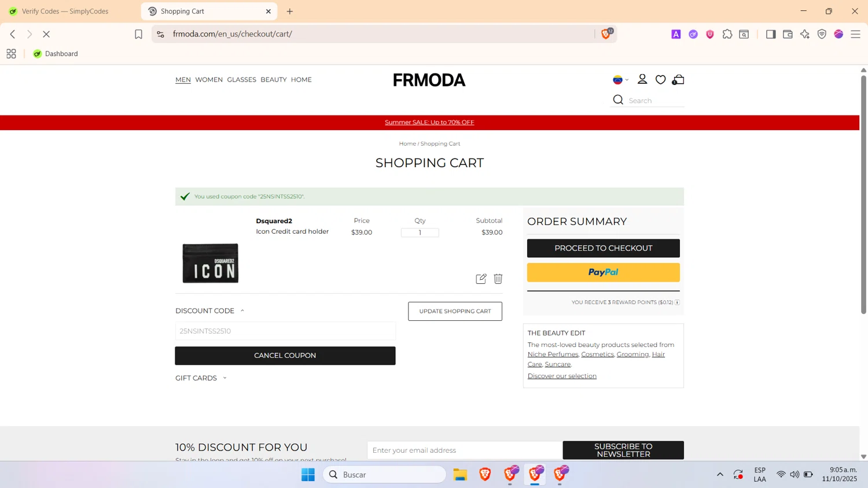
Task: Focus the newsletter email address field
Action: 465,450
